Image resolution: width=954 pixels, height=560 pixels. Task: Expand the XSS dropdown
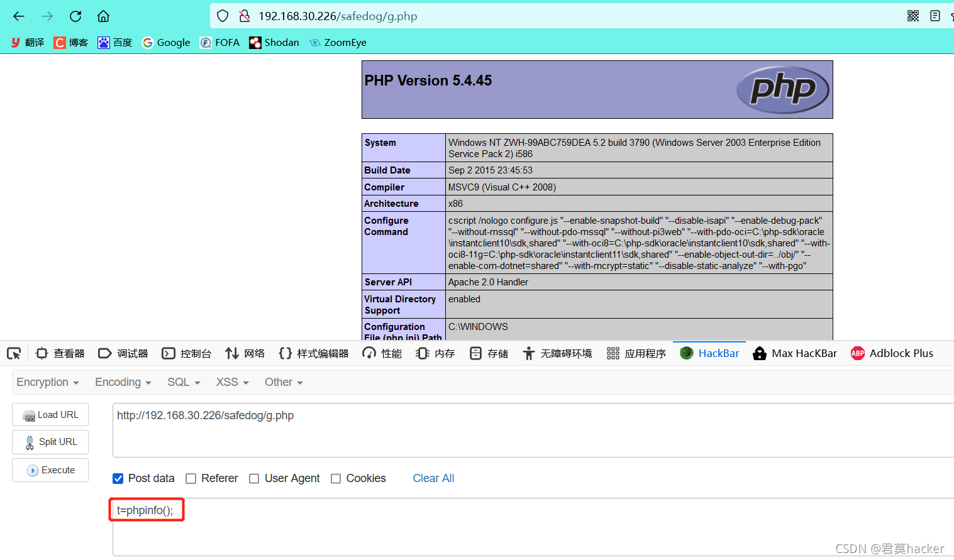point(233,382)
